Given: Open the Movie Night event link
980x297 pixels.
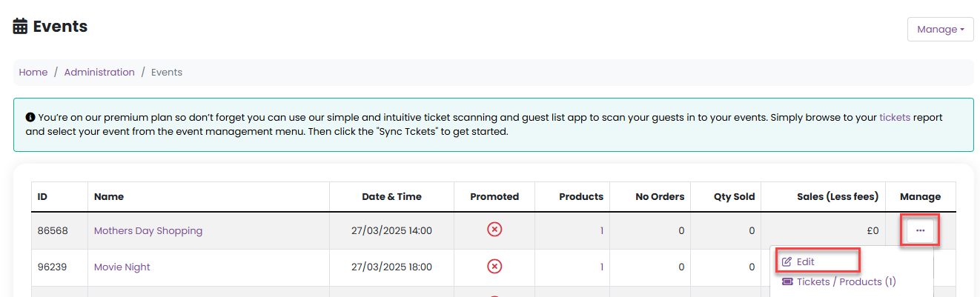Looking at the screenshot, I should point(122,267).
